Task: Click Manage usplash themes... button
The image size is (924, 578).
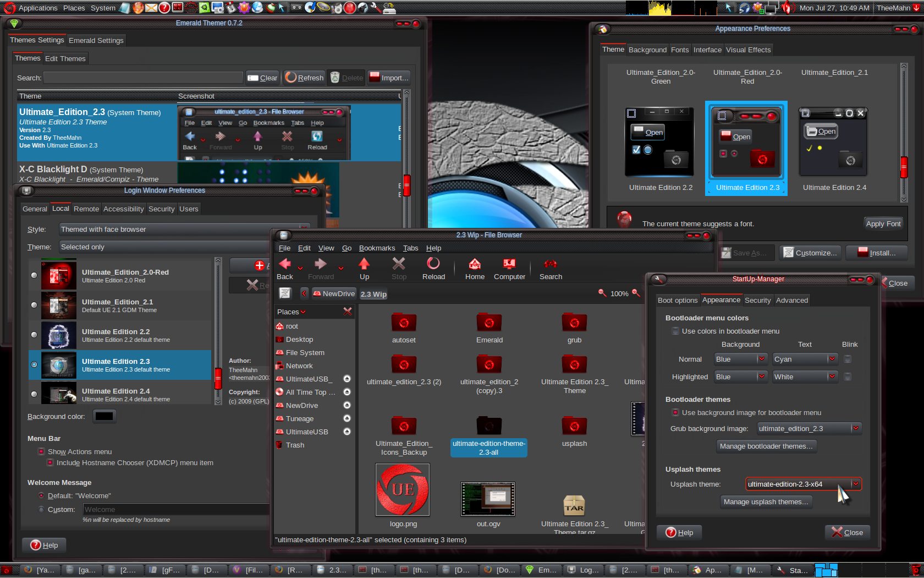Action: click(x=766, y=501)
